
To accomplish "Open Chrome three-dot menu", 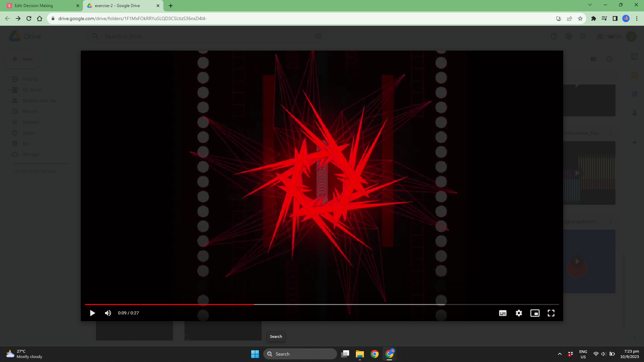I will (x=637, y=18).
